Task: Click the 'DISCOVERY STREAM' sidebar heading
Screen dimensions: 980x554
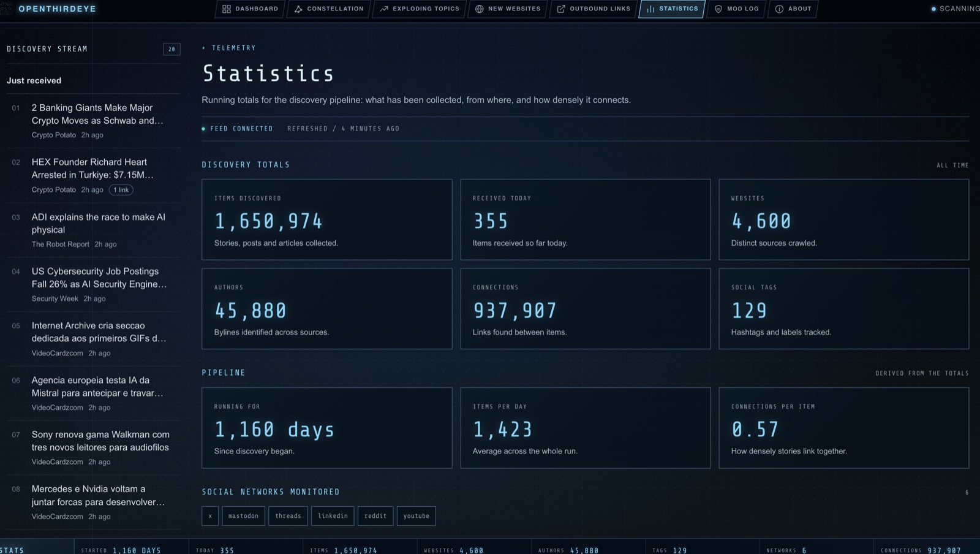Action: pos(47,49)
